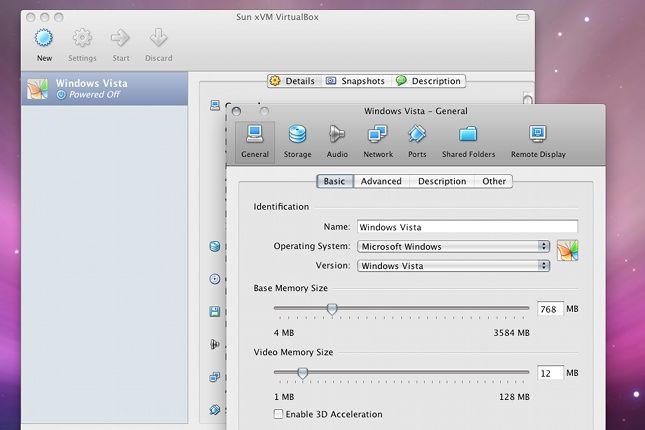Select the Snapshots tab in main window
The height and width of the screenshot is (430, 645).
pos(355,81)
